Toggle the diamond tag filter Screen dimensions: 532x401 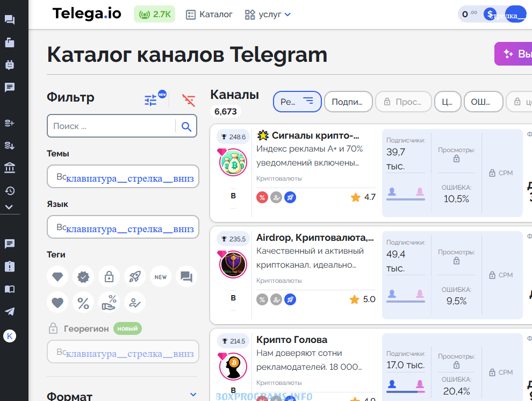[x=57, y=277]
